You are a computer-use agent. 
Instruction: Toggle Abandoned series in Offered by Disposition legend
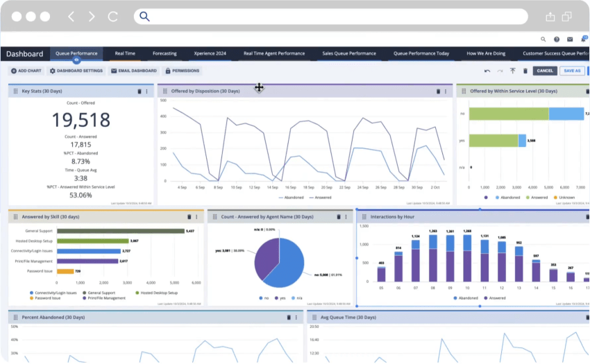pos(292,198)
